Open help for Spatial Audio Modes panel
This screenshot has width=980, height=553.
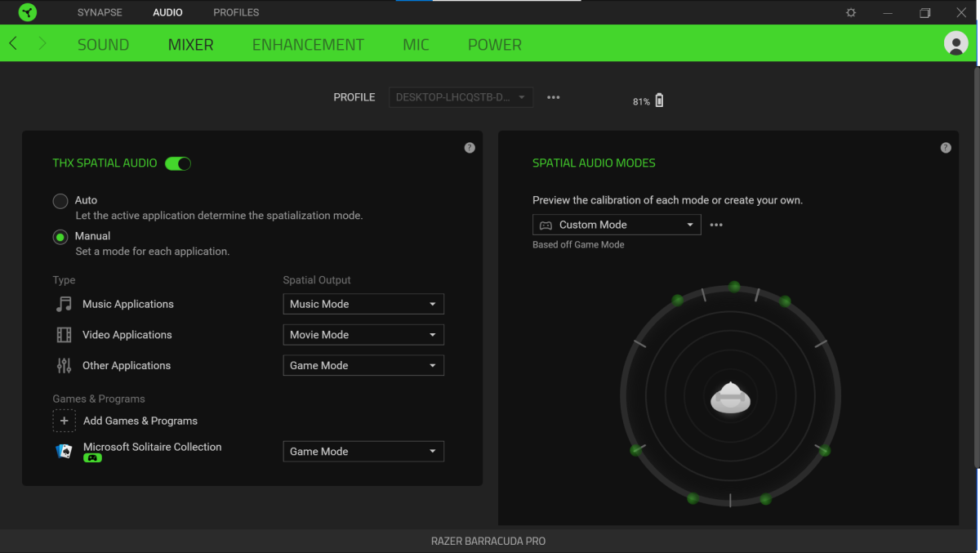[x=946, y=148]
